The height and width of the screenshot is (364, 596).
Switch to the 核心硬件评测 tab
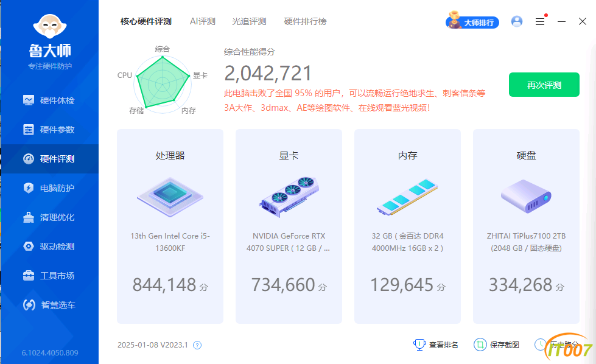coord(146,22)
